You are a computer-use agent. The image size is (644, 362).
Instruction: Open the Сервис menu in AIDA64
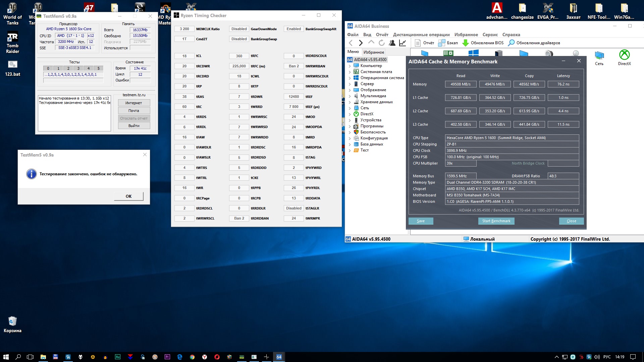click(x=490, y=35)
